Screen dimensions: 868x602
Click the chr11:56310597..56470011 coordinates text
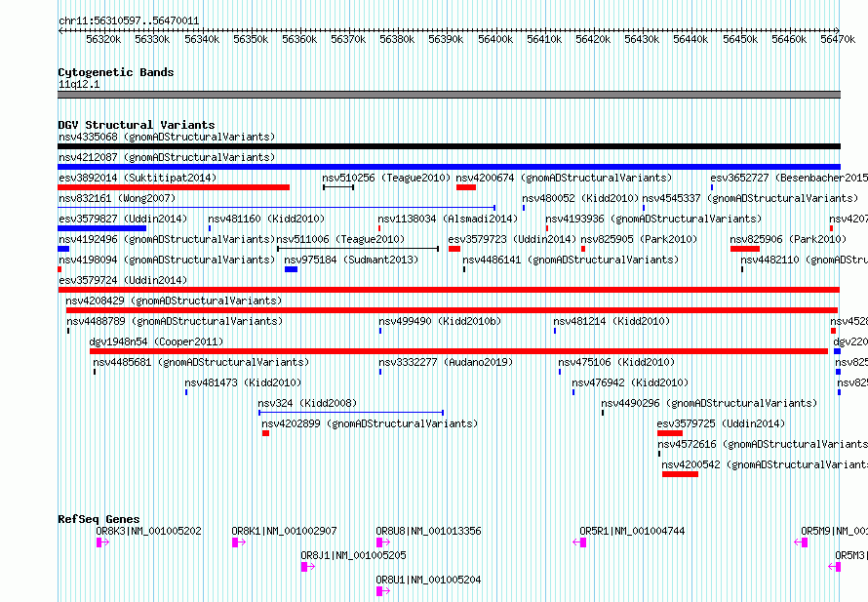click(x=129, y=20)
